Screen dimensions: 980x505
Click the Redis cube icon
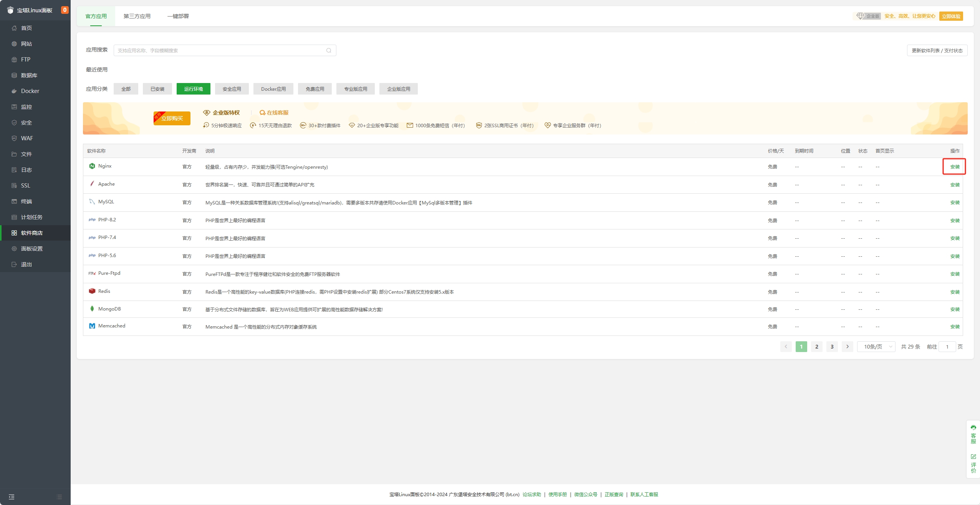[92, 291]
